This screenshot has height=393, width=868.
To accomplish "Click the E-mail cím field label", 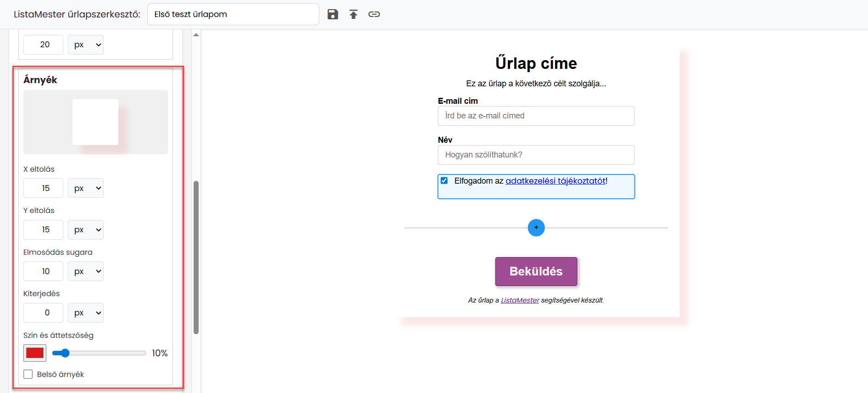I will pos(458,101).
